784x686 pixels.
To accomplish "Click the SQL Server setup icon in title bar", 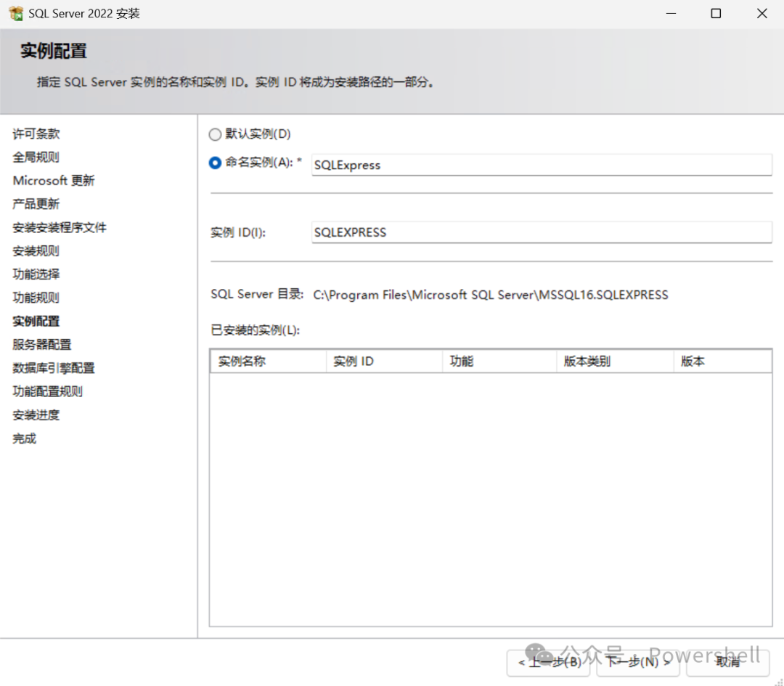I will [16, 14].
